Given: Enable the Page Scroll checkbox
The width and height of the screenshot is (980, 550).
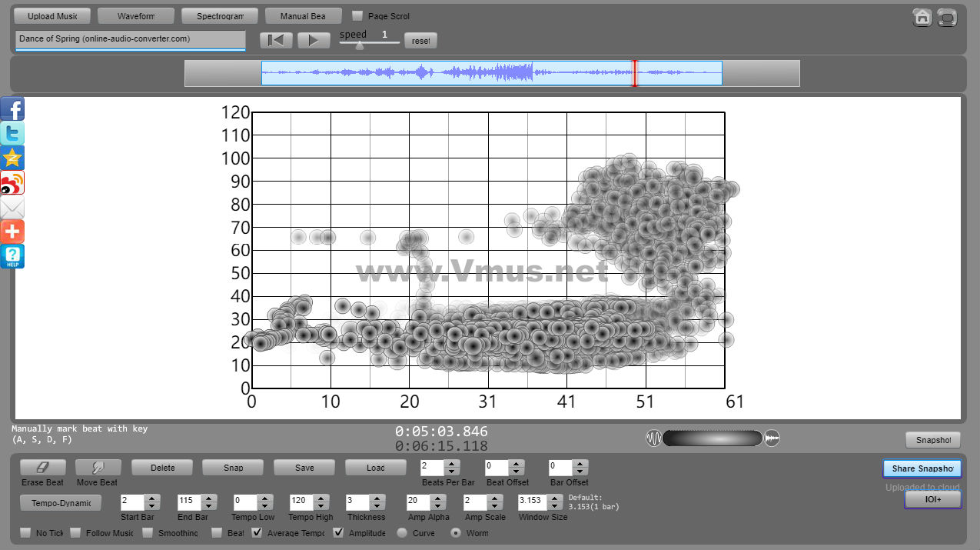Looking at the screenshot, I should 357,16.
